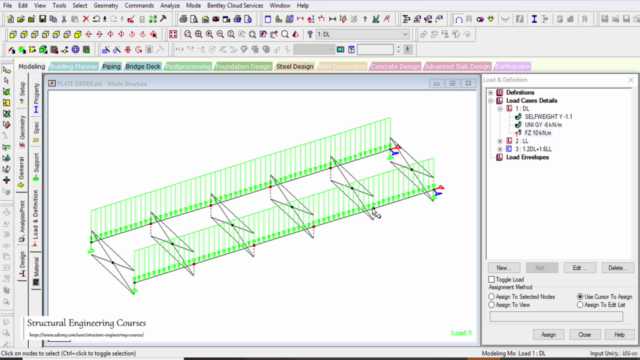Viewport: 640px width, 360px height.
Task: Click the red X Delete icon
Action: point(86,19)
